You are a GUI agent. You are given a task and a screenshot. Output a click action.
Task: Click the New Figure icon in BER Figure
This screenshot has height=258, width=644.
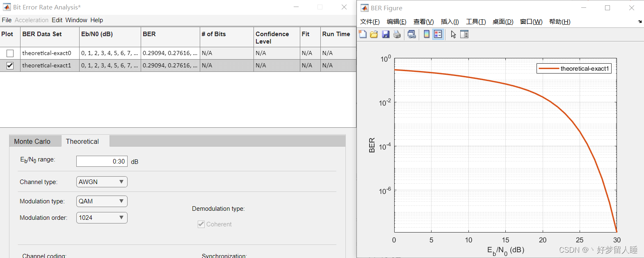tap(363, 34)
